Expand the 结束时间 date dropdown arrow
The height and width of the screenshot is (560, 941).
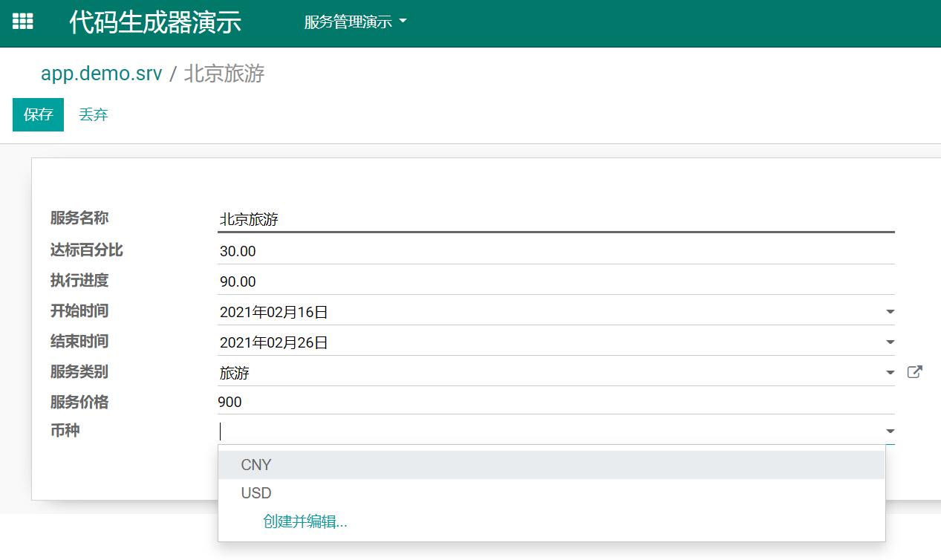pyautogui.click(x=890, y=342)
